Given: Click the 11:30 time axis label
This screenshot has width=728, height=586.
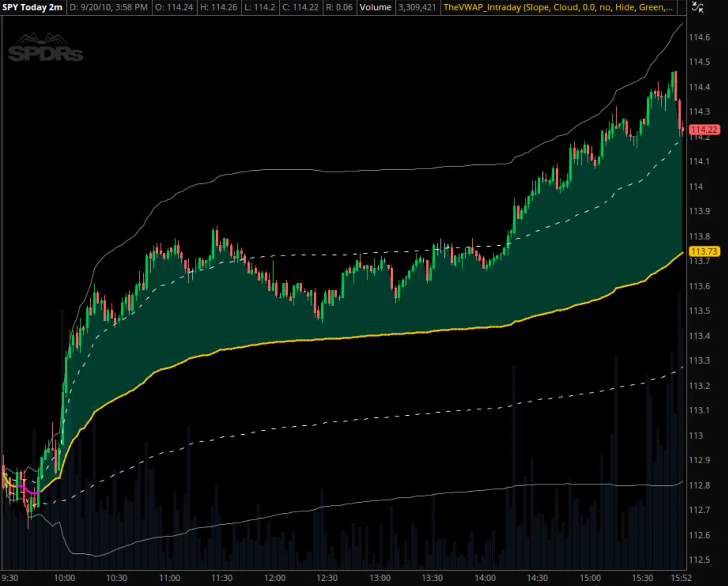Looking at the screenshot, I should [x=222, y=578].
